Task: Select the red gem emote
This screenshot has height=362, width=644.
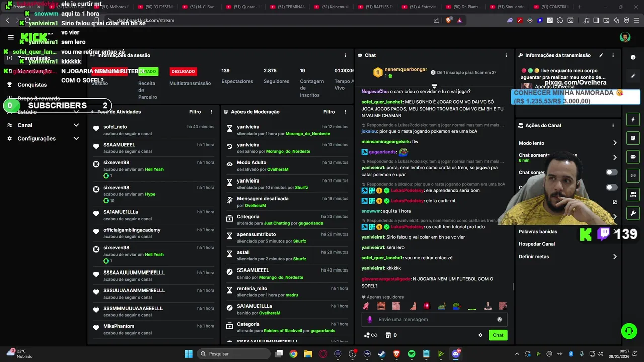Action: pyautogui.click(x=426, y=306)
